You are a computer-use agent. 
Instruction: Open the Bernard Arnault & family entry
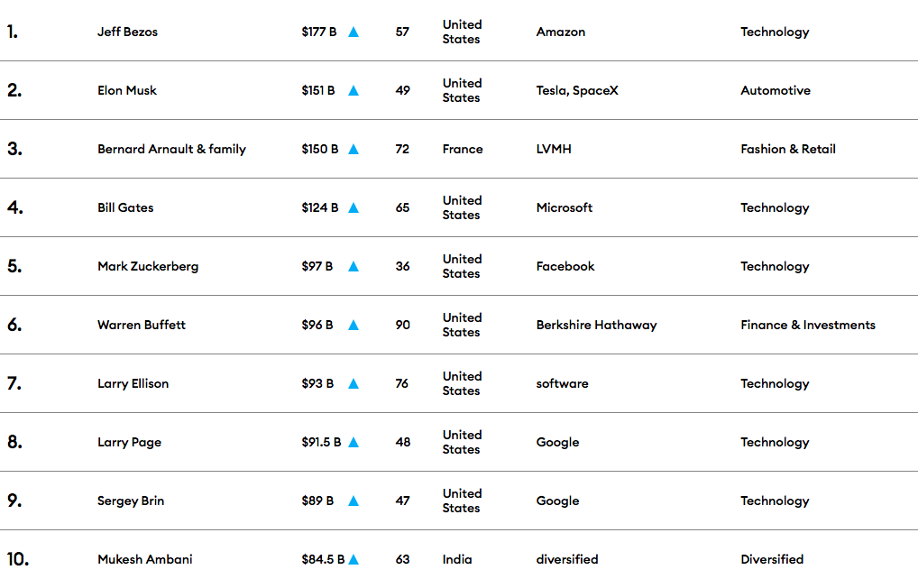[171, 150]
